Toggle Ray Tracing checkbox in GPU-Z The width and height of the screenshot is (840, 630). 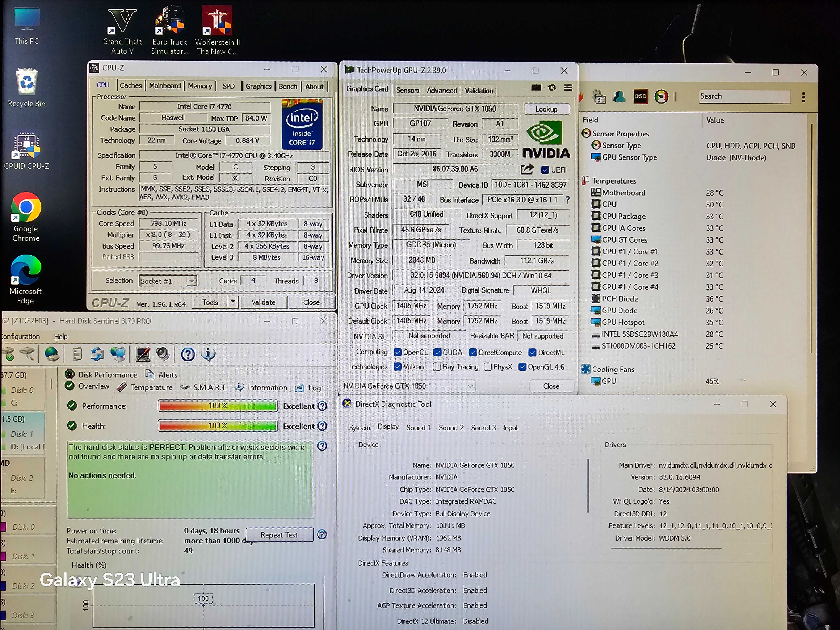[437, 366]
